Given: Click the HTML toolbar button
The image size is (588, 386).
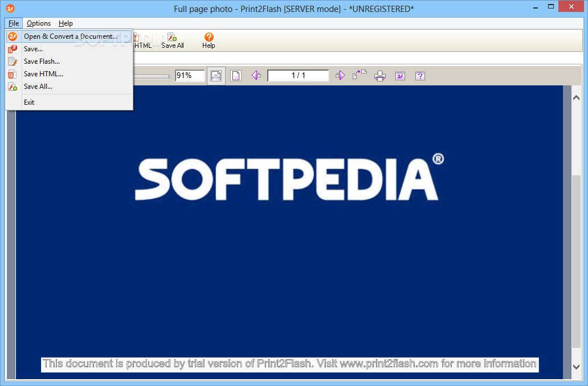Looking at the screenshot, I should pyautogui.click(x=142, y=40).
